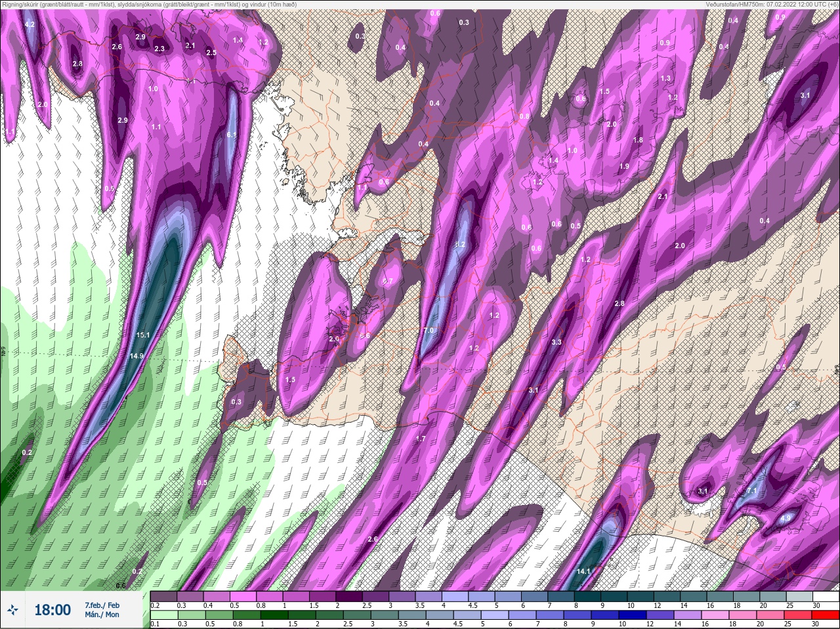The width and height of the screenshot is (840, 629).
Task: Click the 6.1 precipitation value on the map
Action: coord(231,135)
